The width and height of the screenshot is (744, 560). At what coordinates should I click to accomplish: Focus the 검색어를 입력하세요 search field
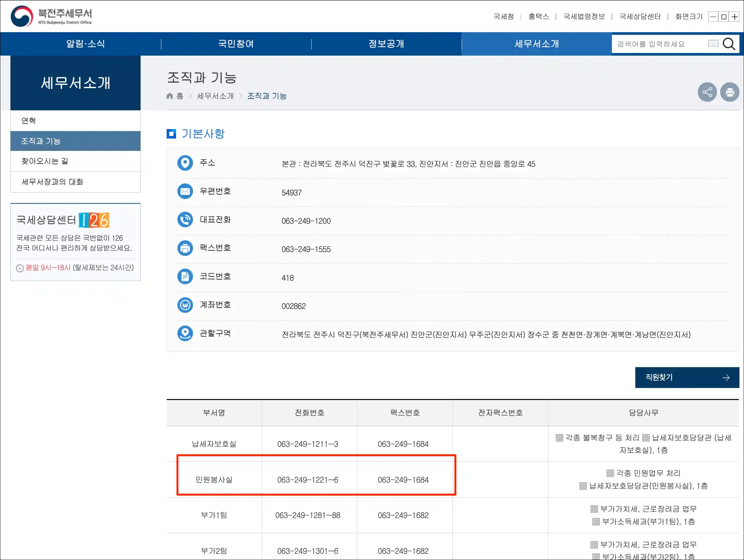click(x=659, y=44)
